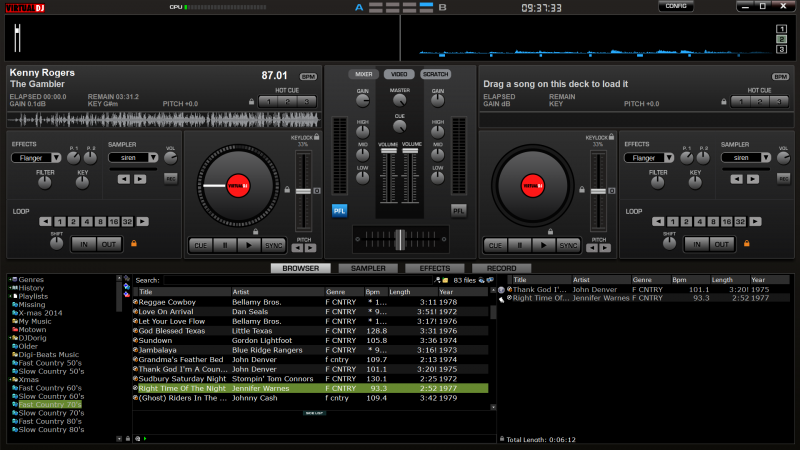Select the Motown playlist folder

32,330
